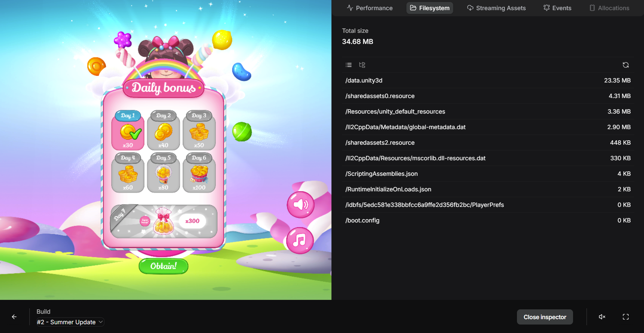Click the Daily bonus title banner
The height and width of the screenshot is (333, 644).
pos(164,88)
